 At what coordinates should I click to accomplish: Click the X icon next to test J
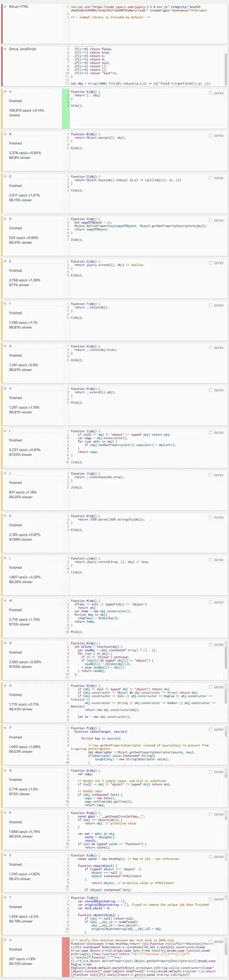(6, 473)
